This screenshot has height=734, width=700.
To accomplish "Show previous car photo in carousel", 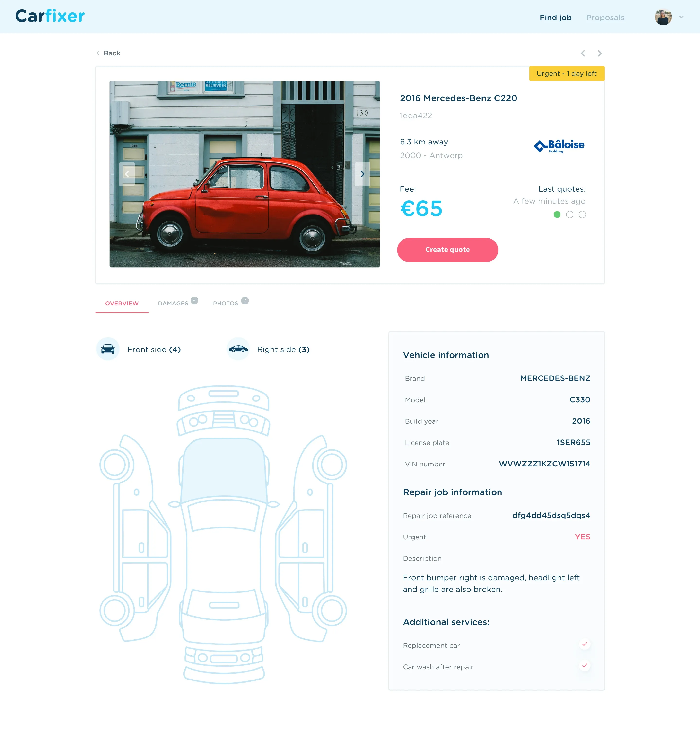I will coord(127,174).
